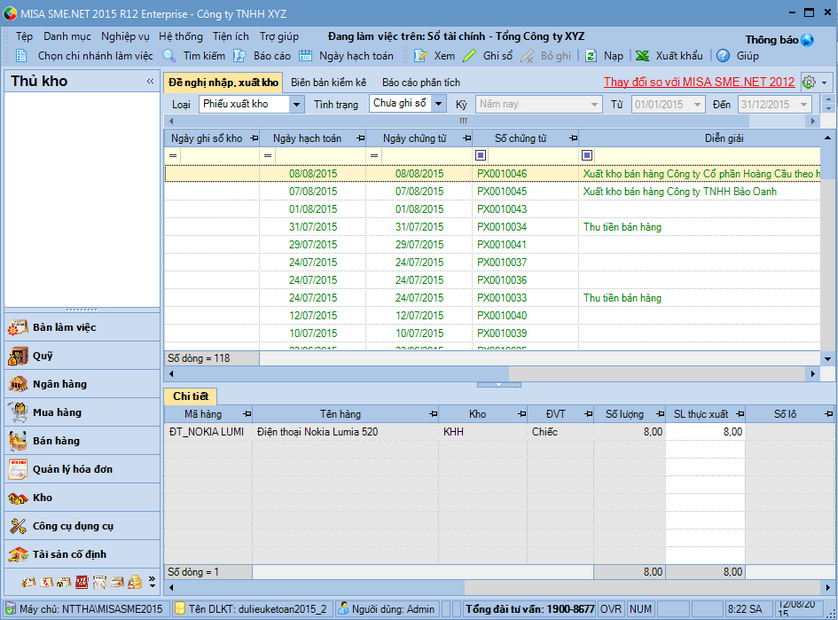Click the Xem view icon in toolbar
Screen dimensions: 838x620
(x=421, y=56)
